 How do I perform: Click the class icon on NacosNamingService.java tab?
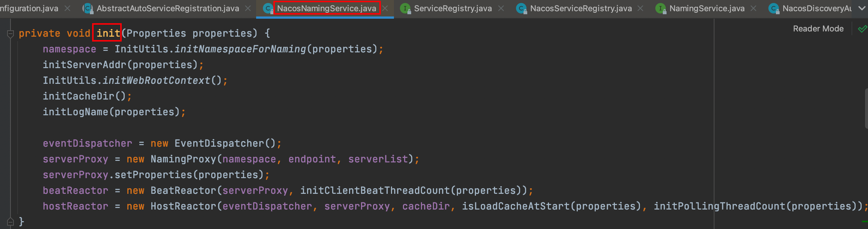click(268, 8)
